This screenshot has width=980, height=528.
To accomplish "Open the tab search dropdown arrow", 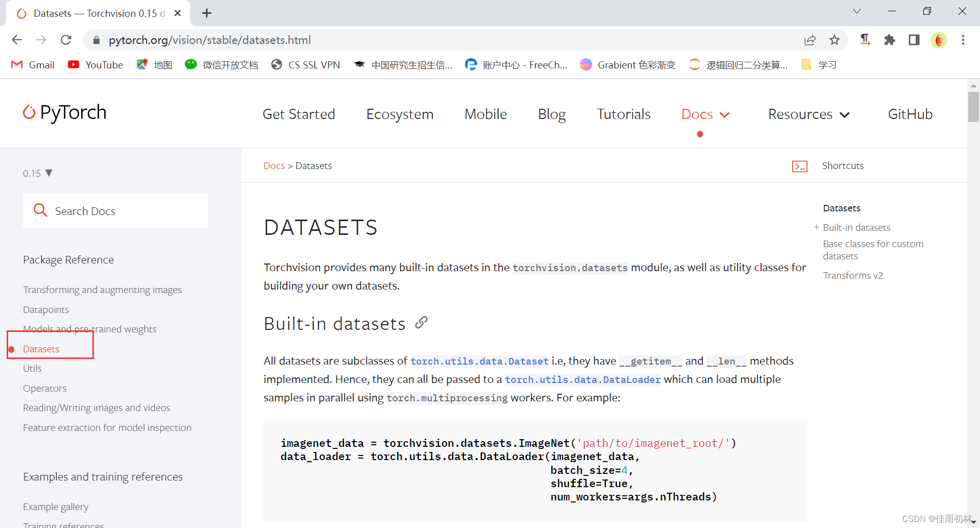I will [x=857, y=11].
